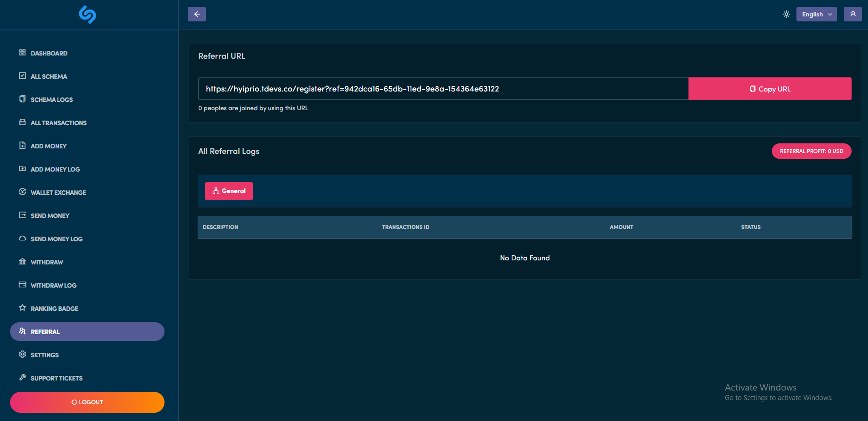Viewport: 868px width, 421px height.
Task: Click the Schema Logs copy icon
Action: click(22, 99)
